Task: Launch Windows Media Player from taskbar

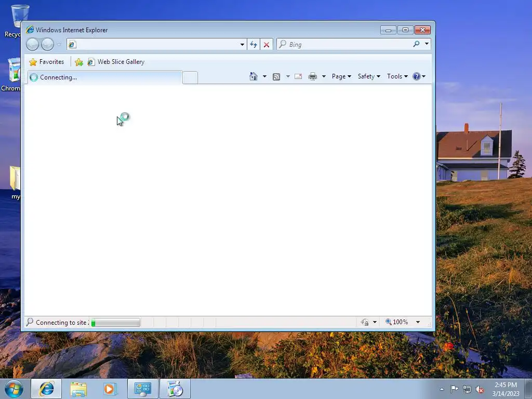Action: [110, 389]
